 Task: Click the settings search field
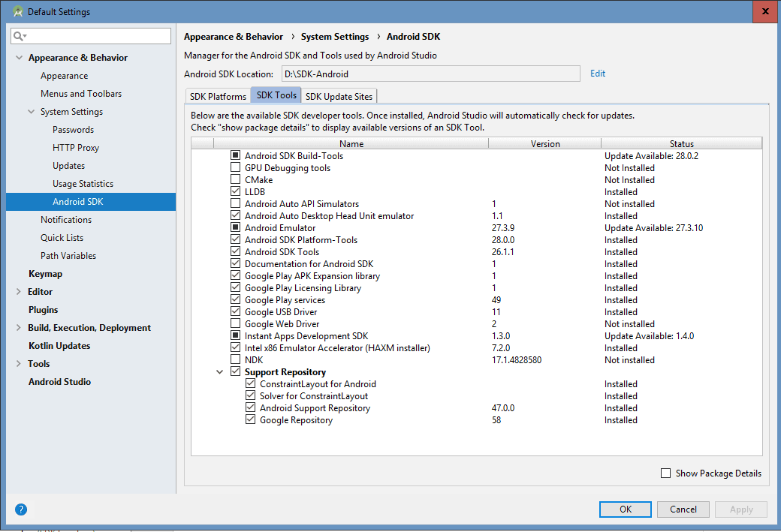91,36
